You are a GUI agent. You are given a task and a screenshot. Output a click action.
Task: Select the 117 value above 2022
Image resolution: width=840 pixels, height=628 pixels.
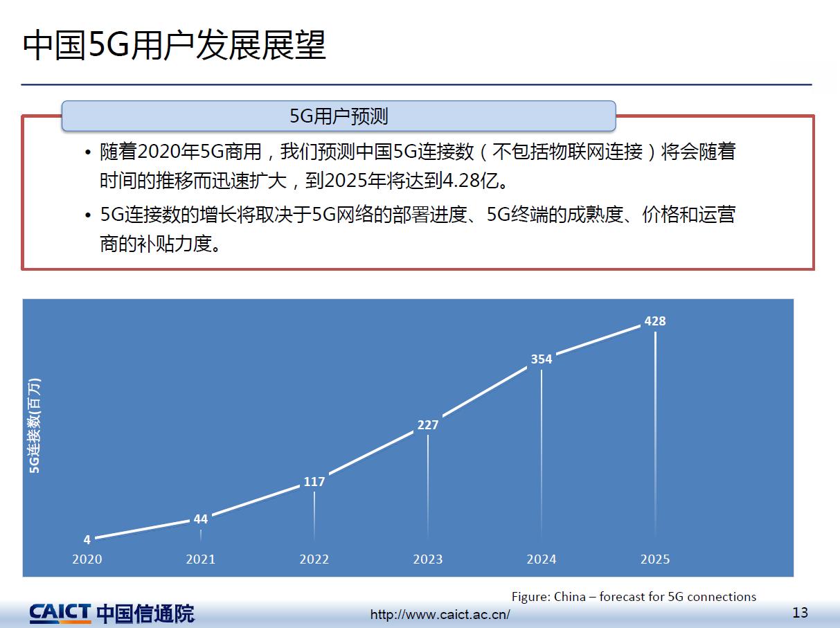click(x=315, y=481)
